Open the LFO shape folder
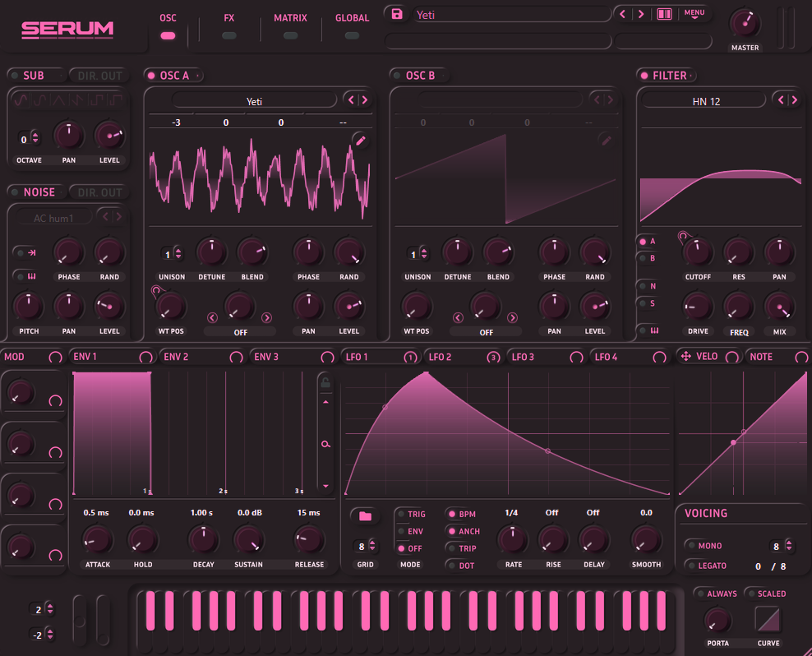This screenshot has width=812, height=656. 365,516
